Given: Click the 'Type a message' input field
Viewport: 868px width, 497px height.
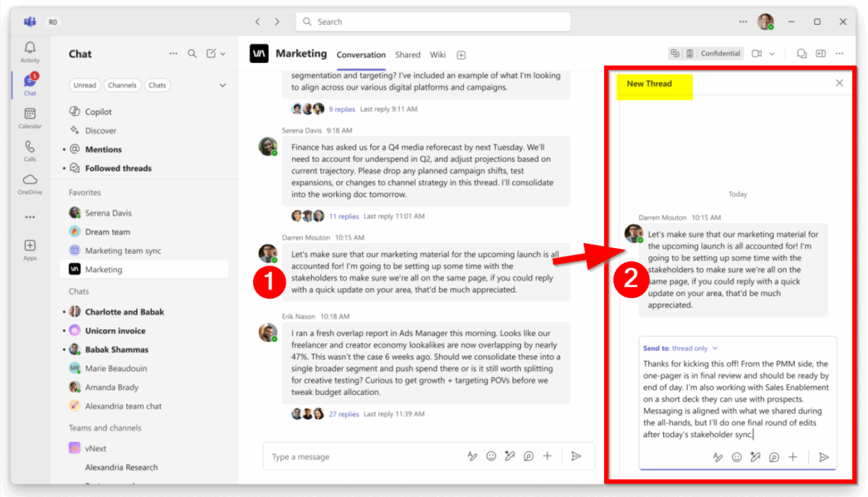Looking at the screenshot, I should click(x=362, y=456).
